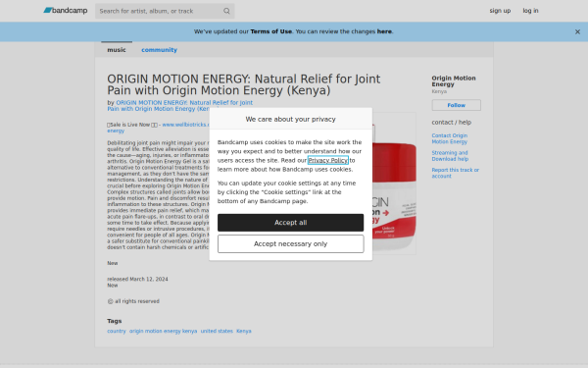Click Accept necessary only button

(291, 244)
